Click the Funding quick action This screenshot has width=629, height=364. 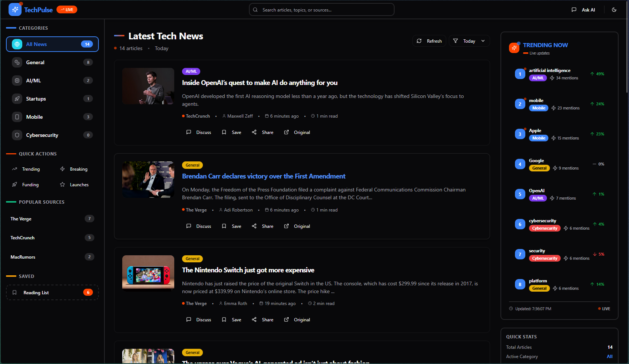coord(26,185)
